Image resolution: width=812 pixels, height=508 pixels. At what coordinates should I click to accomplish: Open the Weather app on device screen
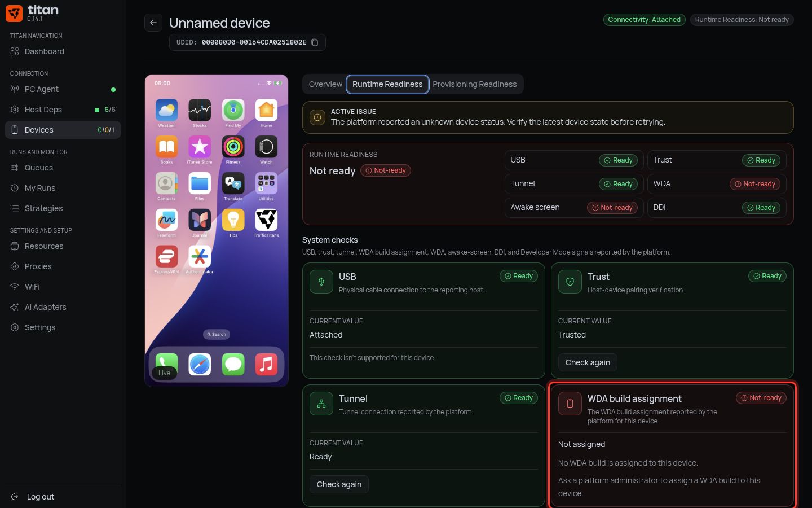tap(166, 110)
